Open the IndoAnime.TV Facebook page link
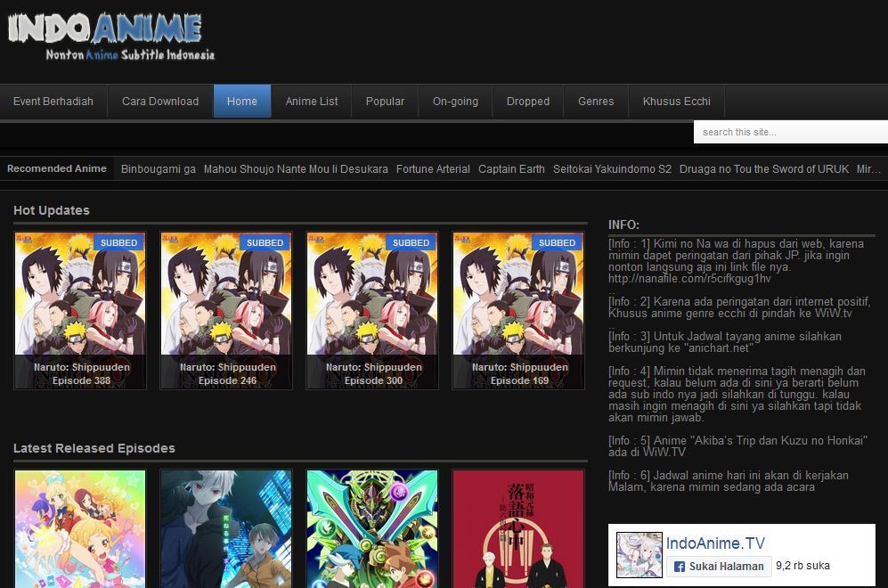 (x=715, y=543)
